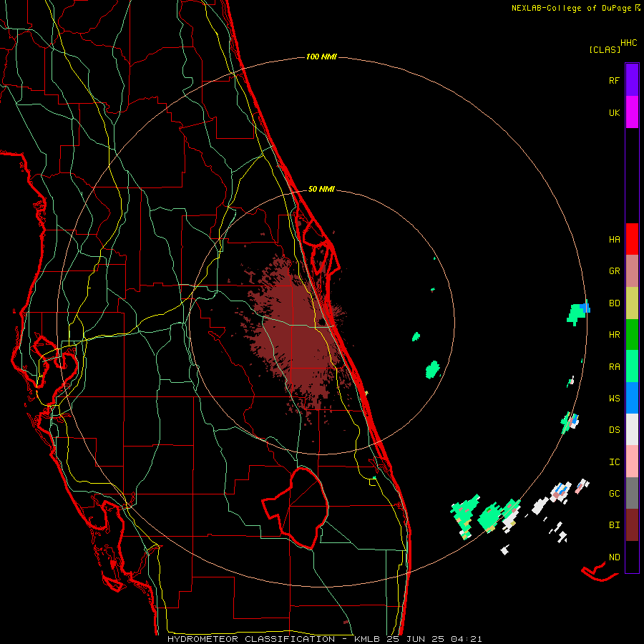Click the RF legend label
Image resolution: width=644 pixels, height=644 pixels.
click(x=614, y=81)
